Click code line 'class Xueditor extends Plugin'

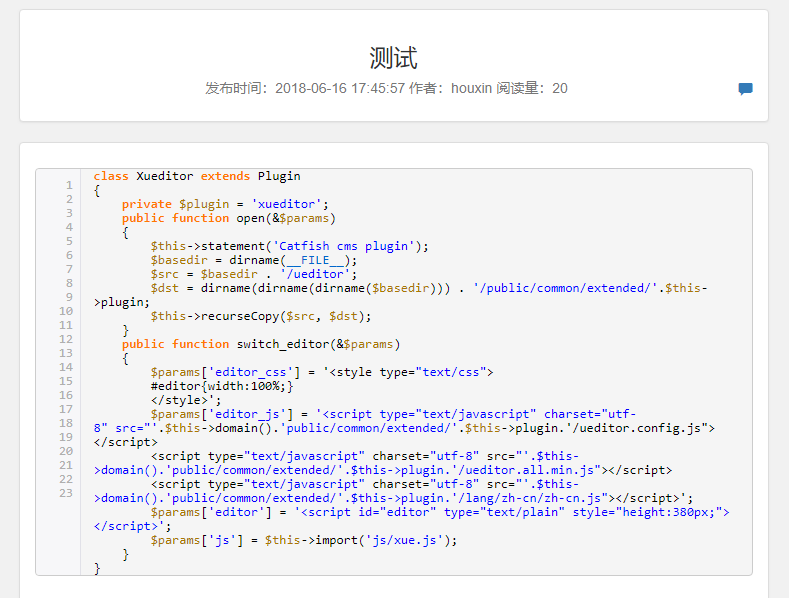click(x=197, y=176)
